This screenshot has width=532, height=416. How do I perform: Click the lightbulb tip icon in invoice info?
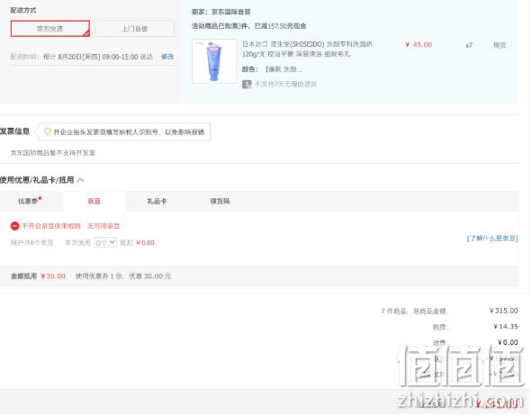tap(48, 131)
